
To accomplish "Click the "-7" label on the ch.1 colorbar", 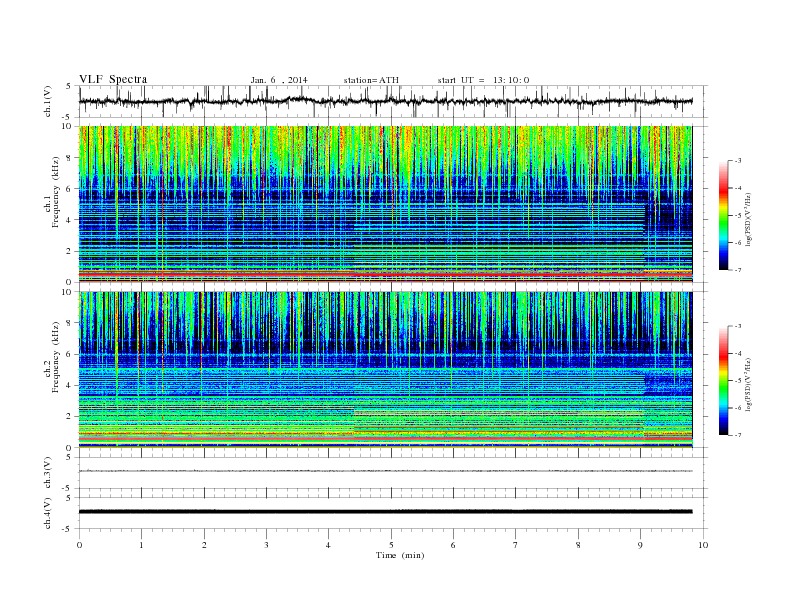I will [x=737, y=270].
